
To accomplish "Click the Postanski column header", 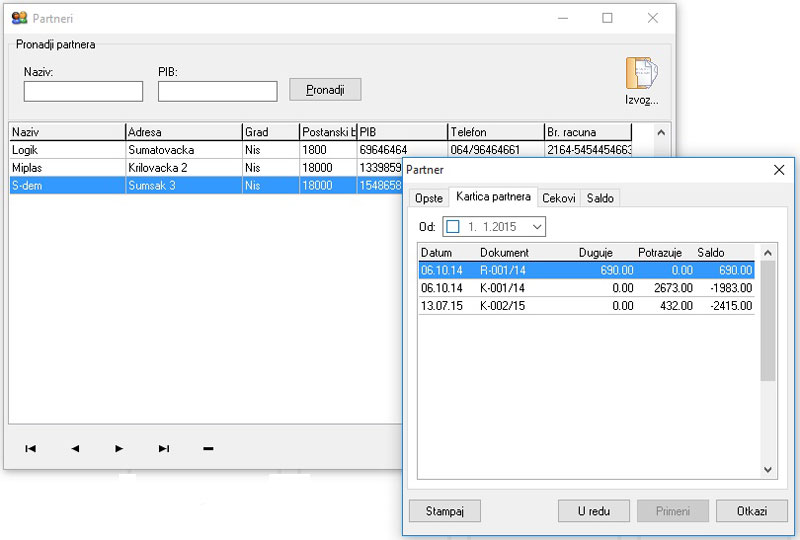I will coord(328,132).
